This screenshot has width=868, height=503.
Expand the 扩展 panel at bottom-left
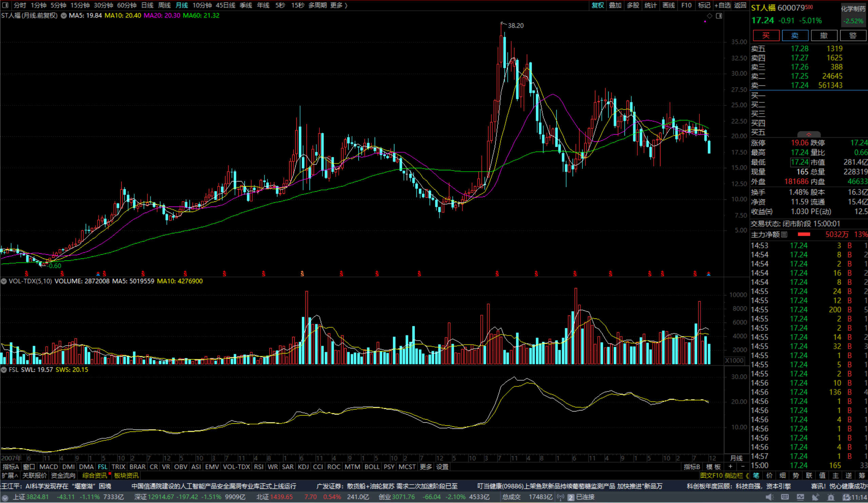coord(9,476)
